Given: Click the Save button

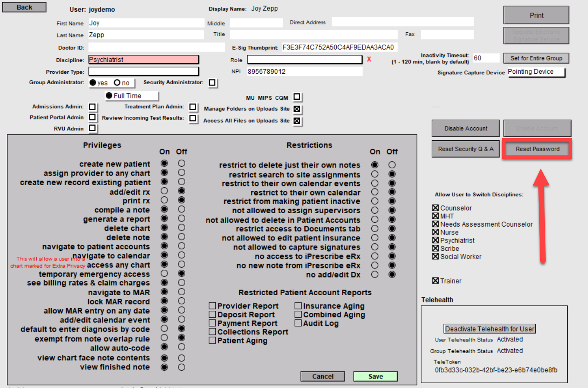Looking at the screenshot, I should (x=375, y=376).
